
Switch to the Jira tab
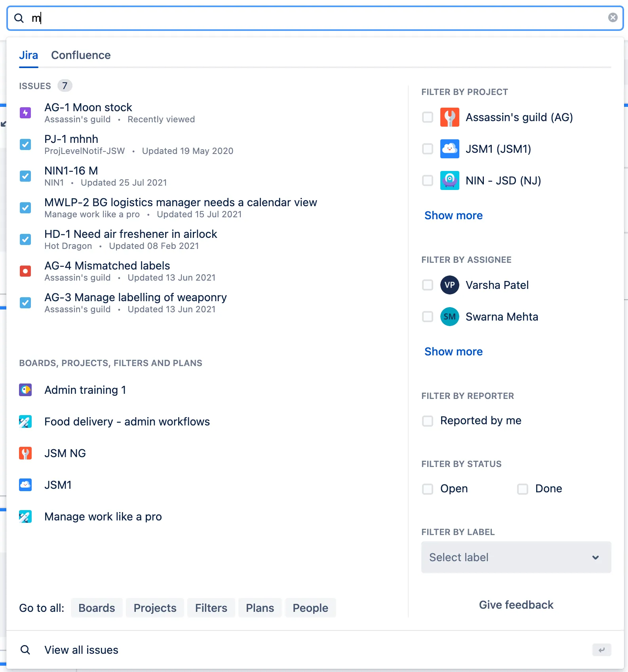click(29, 55)
